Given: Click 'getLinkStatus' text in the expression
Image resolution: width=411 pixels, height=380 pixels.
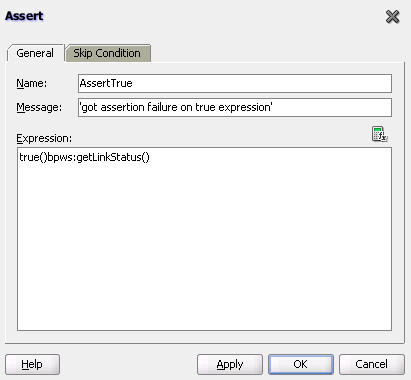Looking at the screenshot, I should point(109,157).
